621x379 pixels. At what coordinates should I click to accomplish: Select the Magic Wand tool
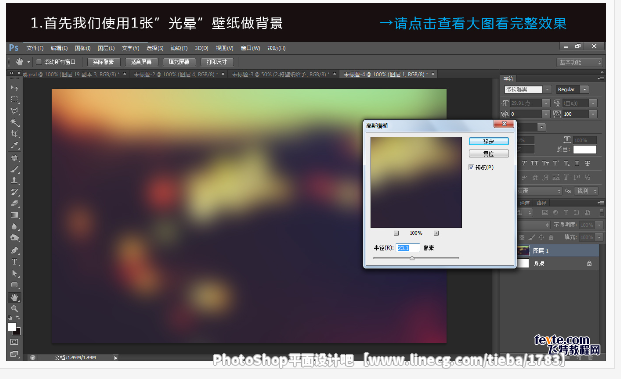pyautogui.click(x=14, y=122)
